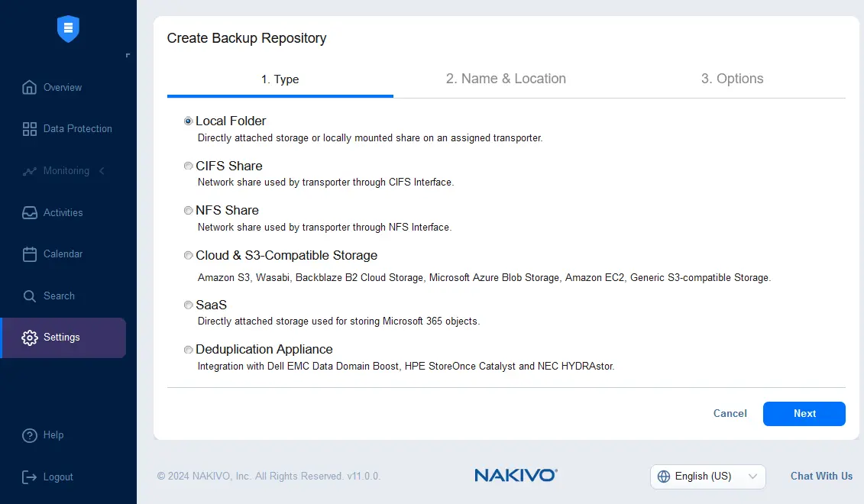
Task: Click the Logout label
Action: point(58,477)
